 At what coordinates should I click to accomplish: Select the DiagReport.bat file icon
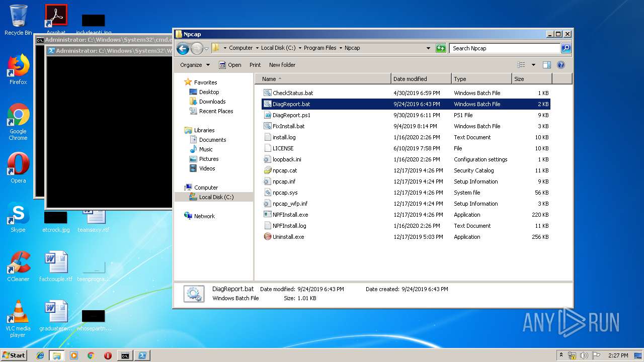pos(268,104)
